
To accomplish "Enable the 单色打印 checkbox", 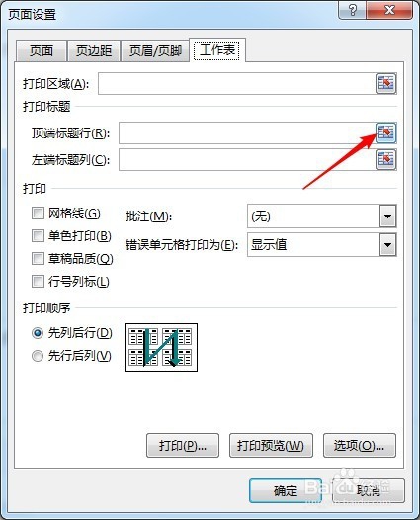I will point(38,236).
